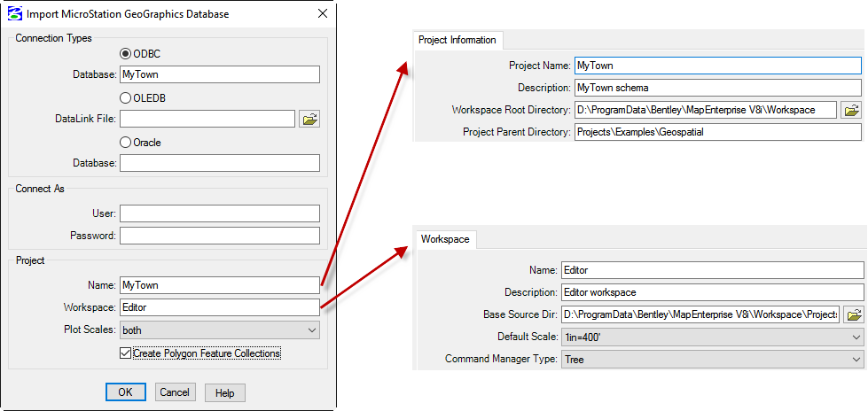
Task: Click the Cancel button
Action: 175,392
